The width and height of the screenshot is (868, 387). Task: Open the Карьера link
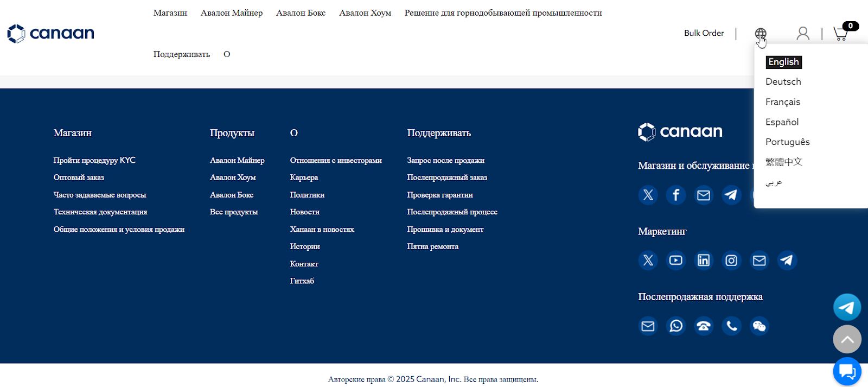tap(304, 177)
